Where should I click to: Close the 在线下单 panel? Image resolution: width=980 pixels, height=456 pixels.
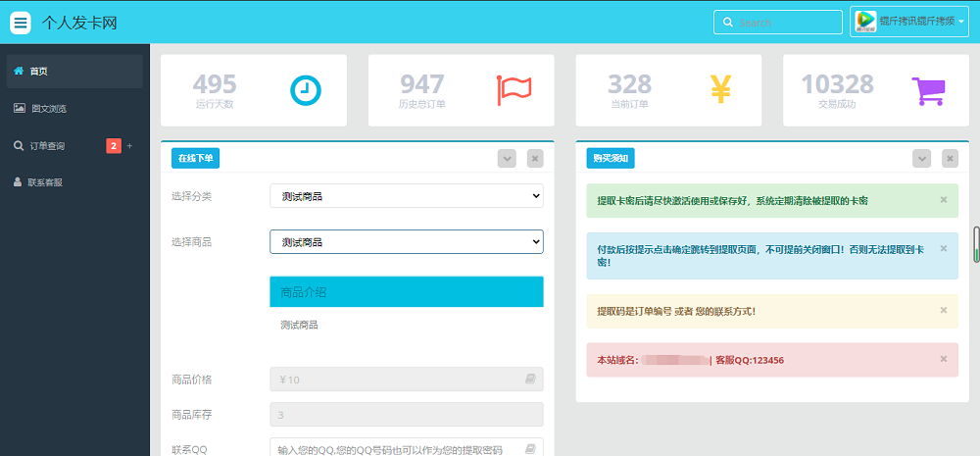pos(534,158)
